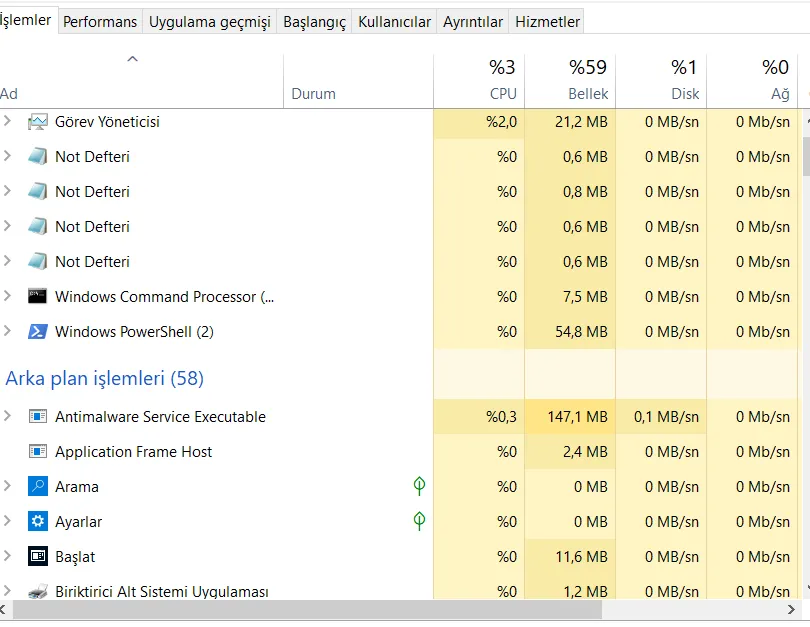Select Windows PowerShell (2) process name
The height and width of the screenshot is (627, 810).
click(x=134, y=332)
